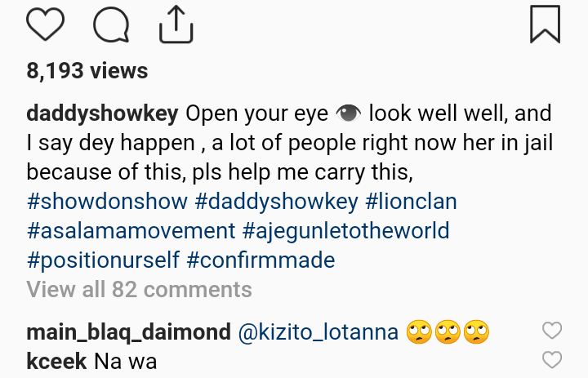Save the post with the bookmark icon
The image size is (588, 378).
[545, 24]
